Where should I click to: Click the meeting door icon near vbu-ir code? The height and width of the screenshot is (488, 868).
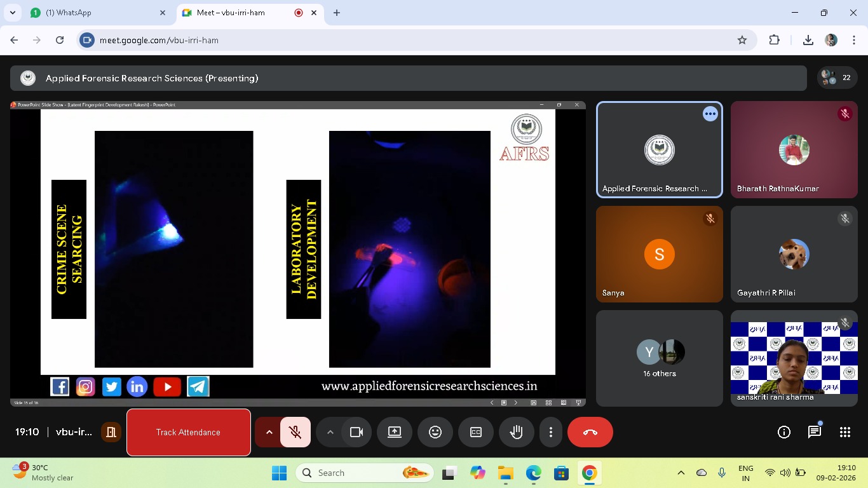tap(111, 432)
